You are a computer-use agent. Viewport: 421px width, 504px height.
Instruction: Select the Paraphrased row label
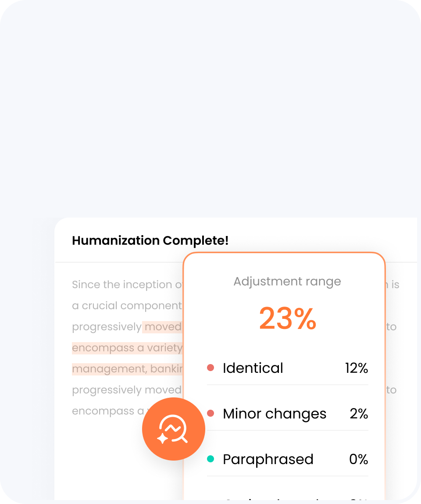[x=268, y=459]
